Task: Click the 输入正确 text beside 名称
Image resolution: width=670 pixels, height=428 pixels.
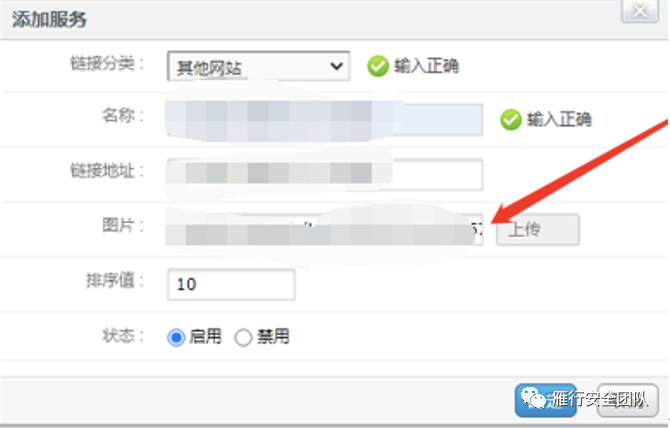Action: tap(559, 120)
